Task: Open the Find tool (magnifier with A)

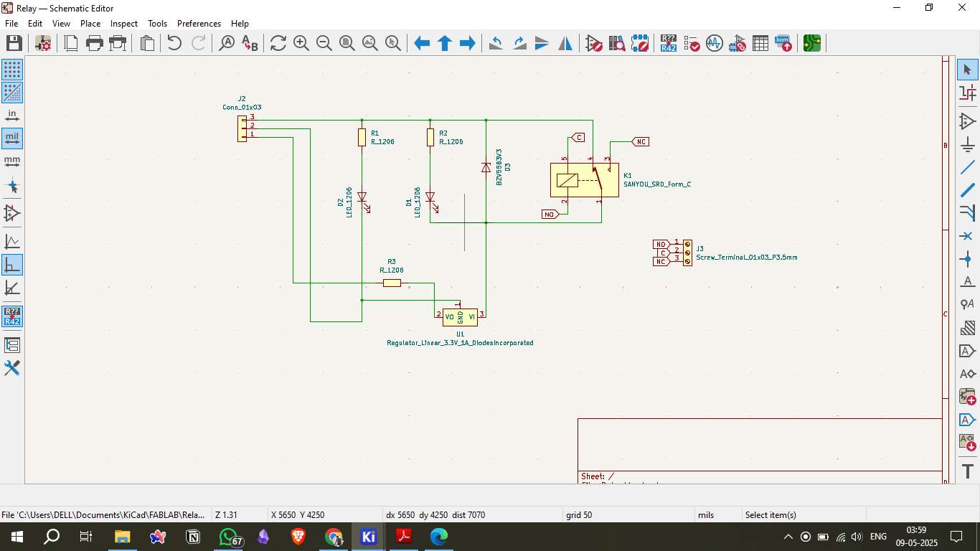Action: click(227, 43)
